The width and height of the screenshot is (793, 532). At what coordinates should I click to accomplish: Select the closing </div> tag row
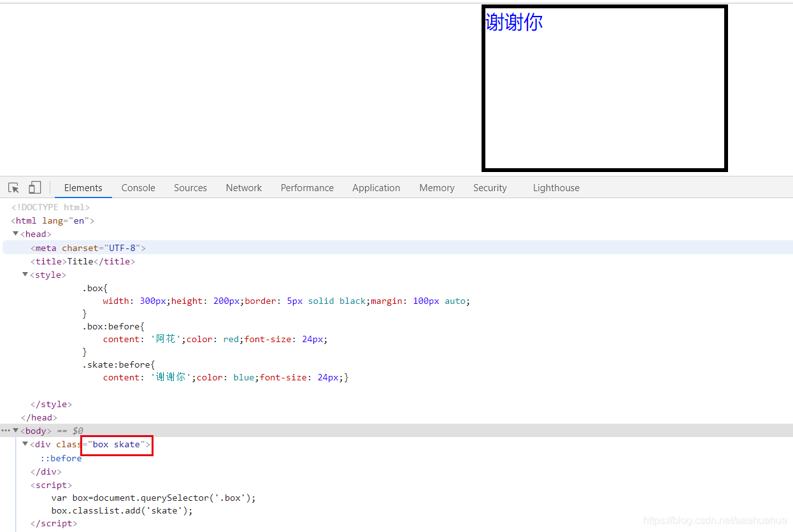46,471
